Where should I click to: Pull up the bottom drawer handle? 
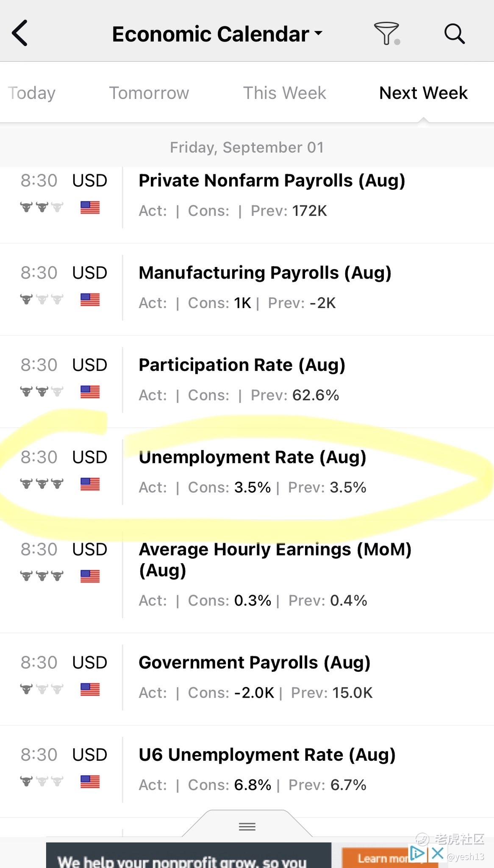click(247, 826)
